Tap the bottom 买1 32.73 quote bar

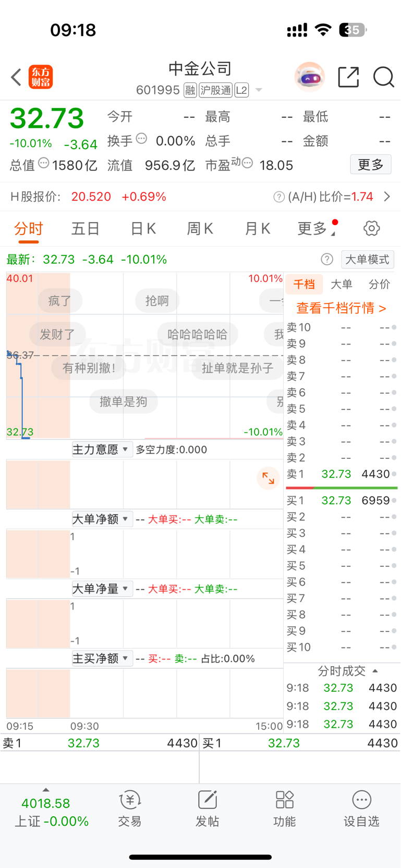click(300, 743)
